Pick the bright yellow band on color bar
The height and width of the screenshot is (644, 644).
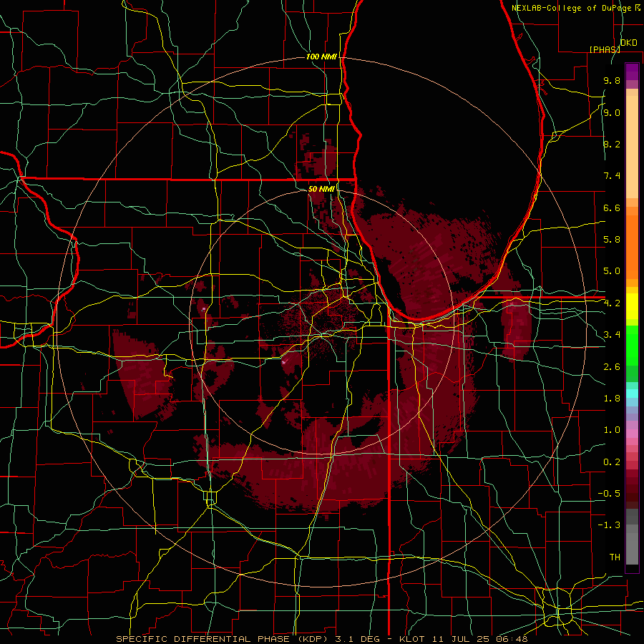click(632, 306)
